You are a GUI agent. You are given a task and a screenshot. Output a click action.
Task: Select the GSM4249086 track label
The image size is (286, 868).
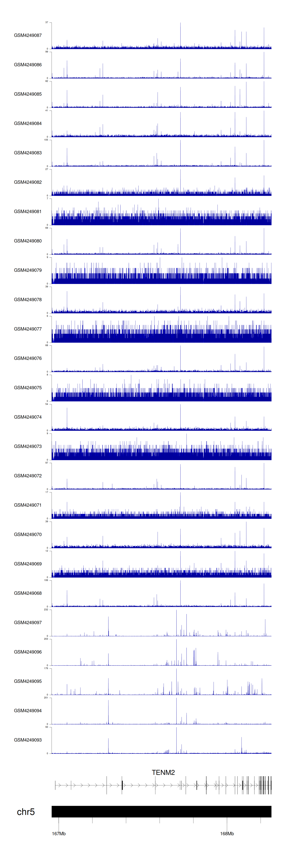(x=28, y=65)
